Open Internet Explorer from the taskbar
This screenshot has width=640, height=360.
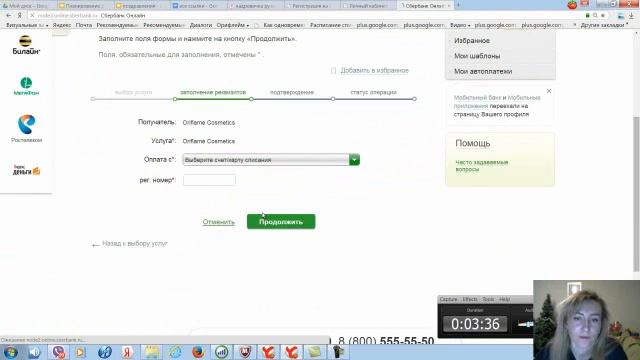click(175, 352)
